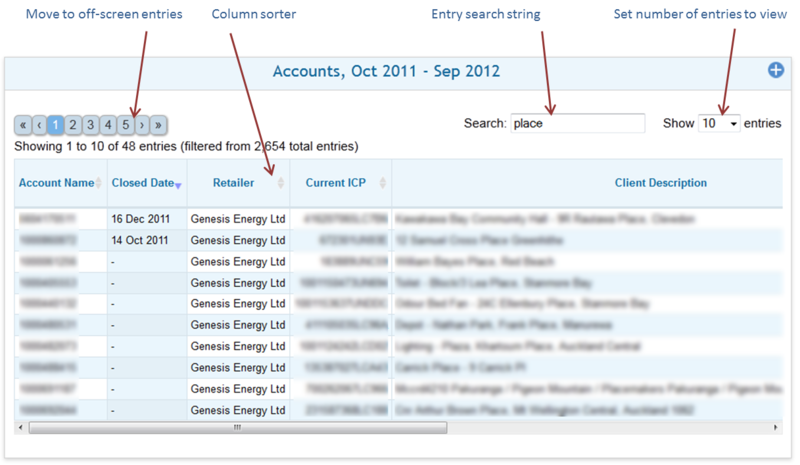
Task: Go to the next page of entries
Action: [x=142, y=125]
